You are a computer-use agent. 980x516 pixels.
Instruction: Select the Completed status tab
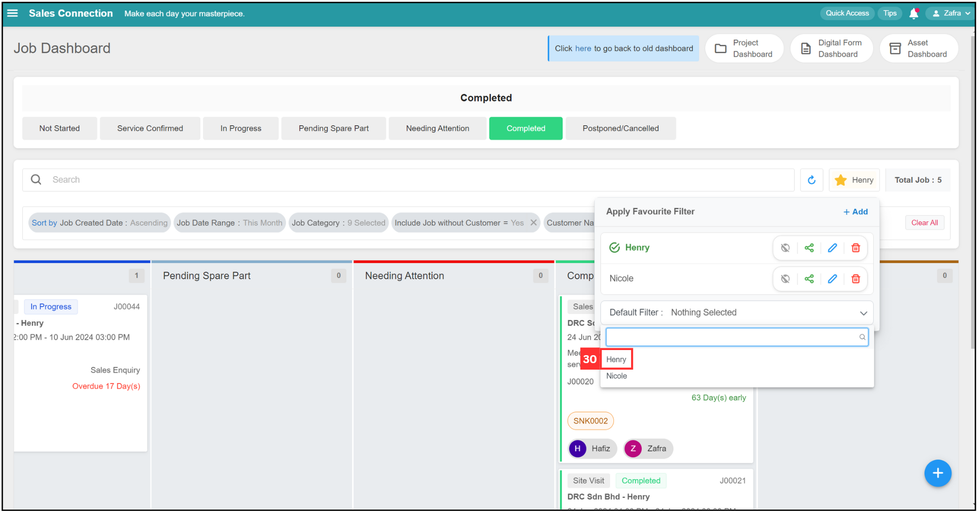click(x=526, y=128)
